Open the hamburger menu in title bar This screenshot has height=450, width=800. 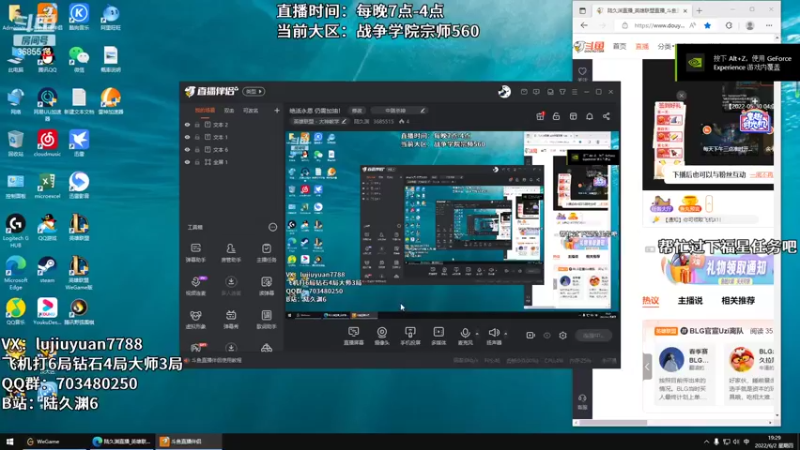(x=574, y=92)
